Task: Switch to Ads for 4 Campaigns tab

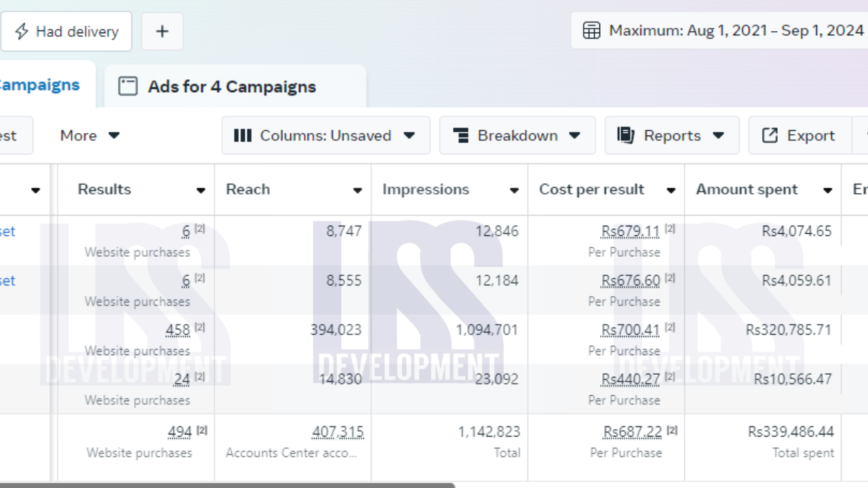Action: 235,86
